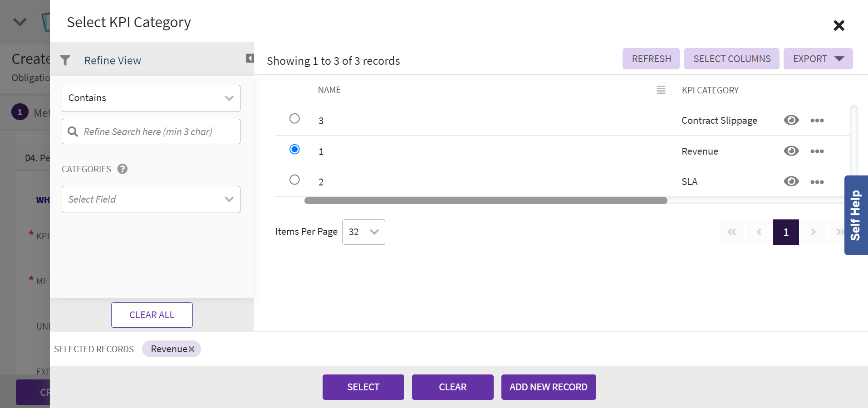Open more options for the SLA row
The image size is (868, 408).
coord(817,182)
